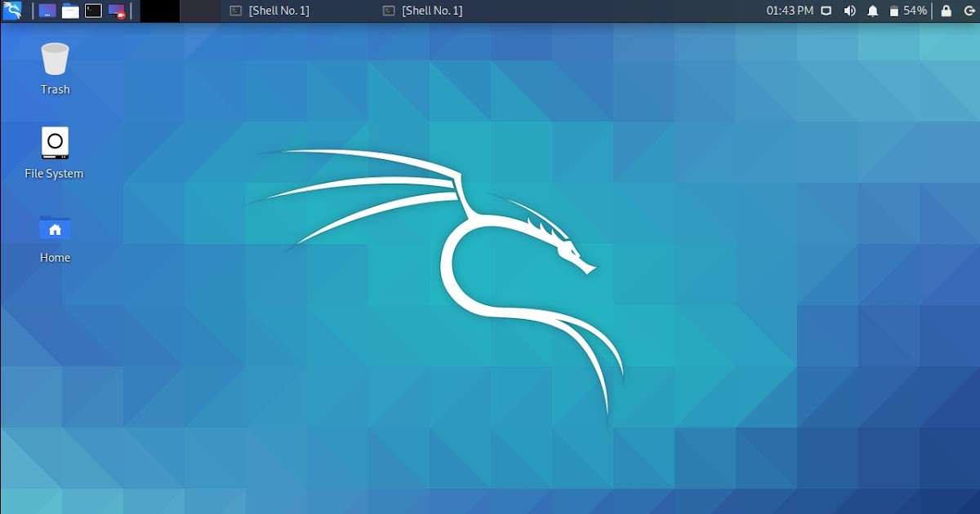This screenshot has height=514, width=980.
Task: Launch the file manager from the panel
Action: coord(70,11)
